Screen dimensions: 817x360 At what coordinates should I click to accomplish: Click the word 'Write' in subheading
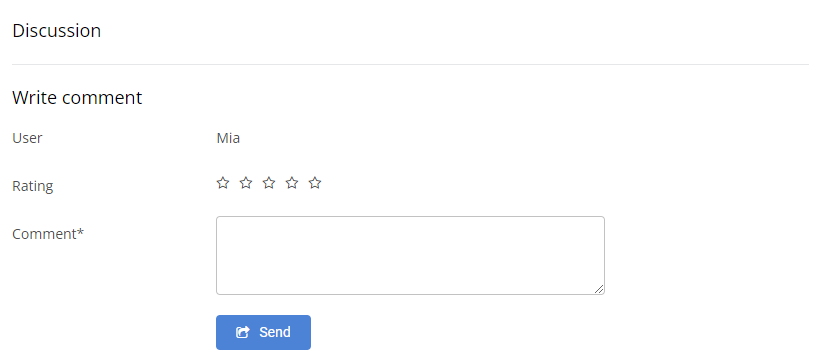tap(33, 97)
